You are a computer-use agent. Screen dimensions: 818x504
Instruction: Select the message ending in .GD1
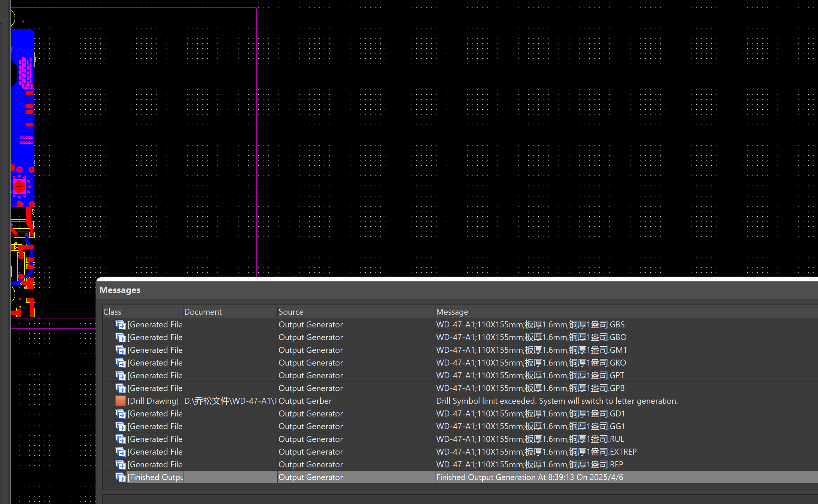[x=531, y=414]
